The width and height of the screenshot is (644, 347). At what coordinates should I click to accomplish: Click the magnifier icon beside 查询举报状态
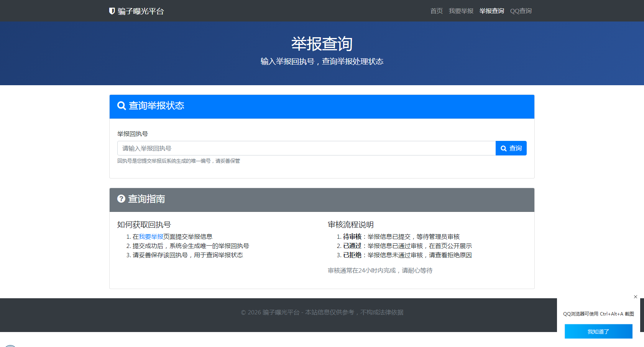[x=122, y=106]
